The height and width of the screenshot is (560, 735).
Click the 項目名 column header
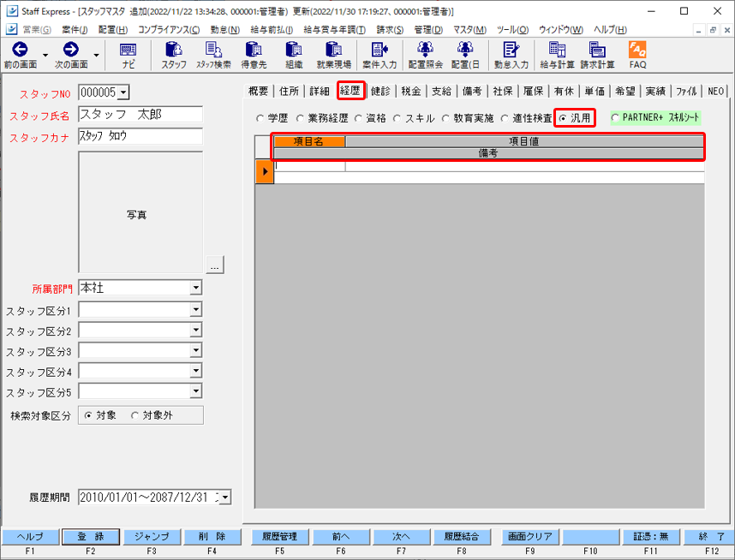coord(309,141)
